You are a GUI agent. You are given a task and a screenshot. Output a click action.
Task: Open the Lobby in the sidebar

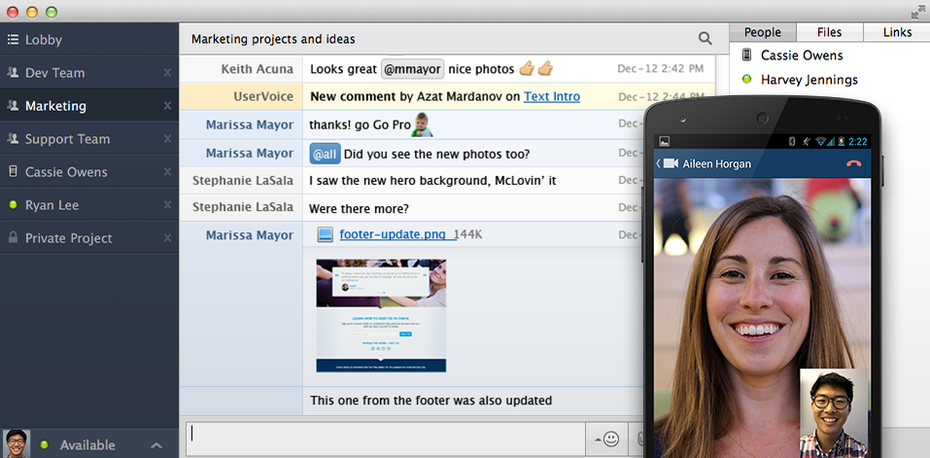tap(43, 40)
